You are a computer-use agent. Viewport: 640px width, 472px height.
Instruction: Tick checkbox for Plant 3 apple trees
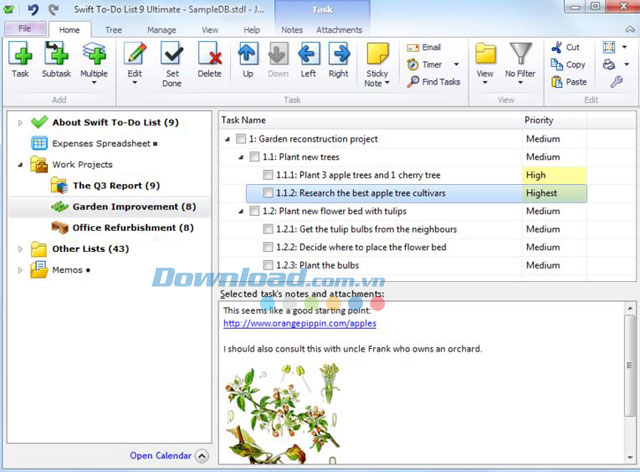(268, 175)
